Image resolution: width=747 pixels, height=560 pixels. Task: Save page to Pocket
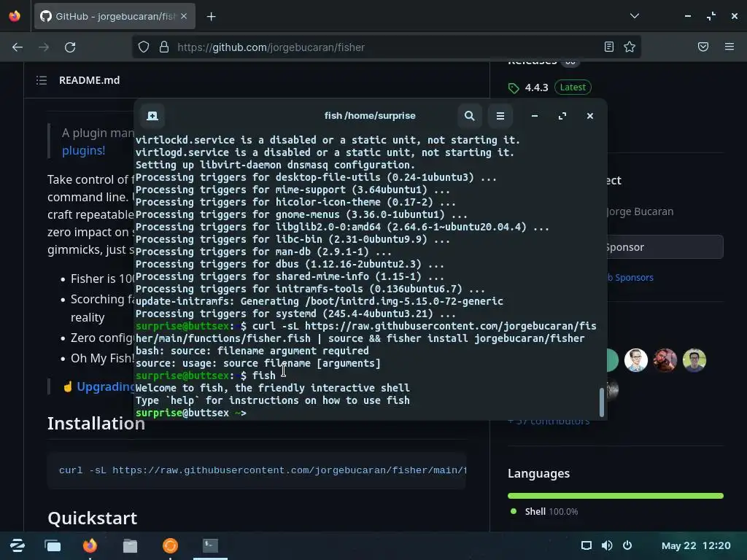(703, 47)
